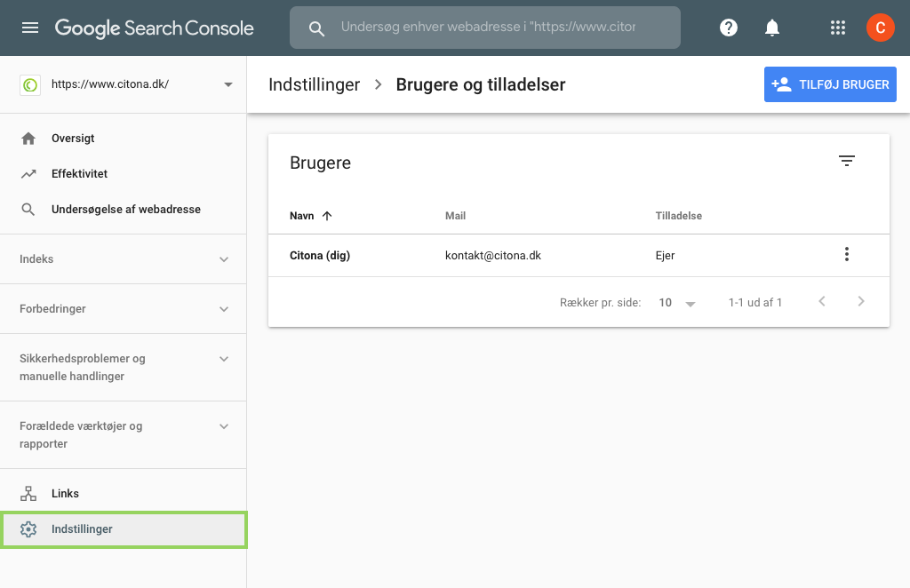Screen dimensions: 910x588
Task: Click the Rækker pr. side label
Action: point(600,303)
